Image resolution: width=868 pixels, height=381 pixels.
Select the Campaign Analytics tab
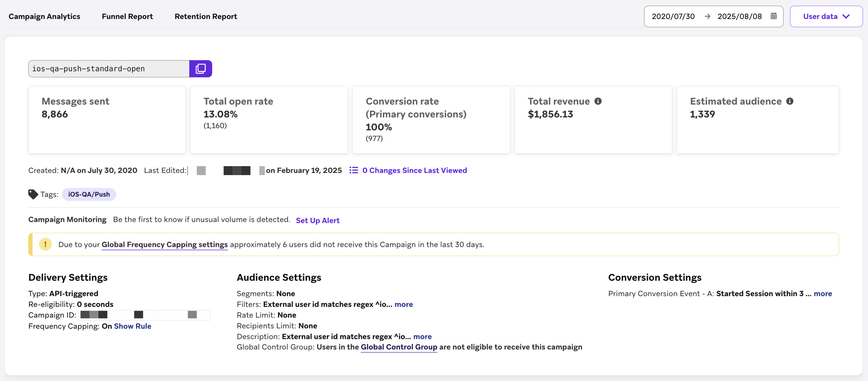44,16
